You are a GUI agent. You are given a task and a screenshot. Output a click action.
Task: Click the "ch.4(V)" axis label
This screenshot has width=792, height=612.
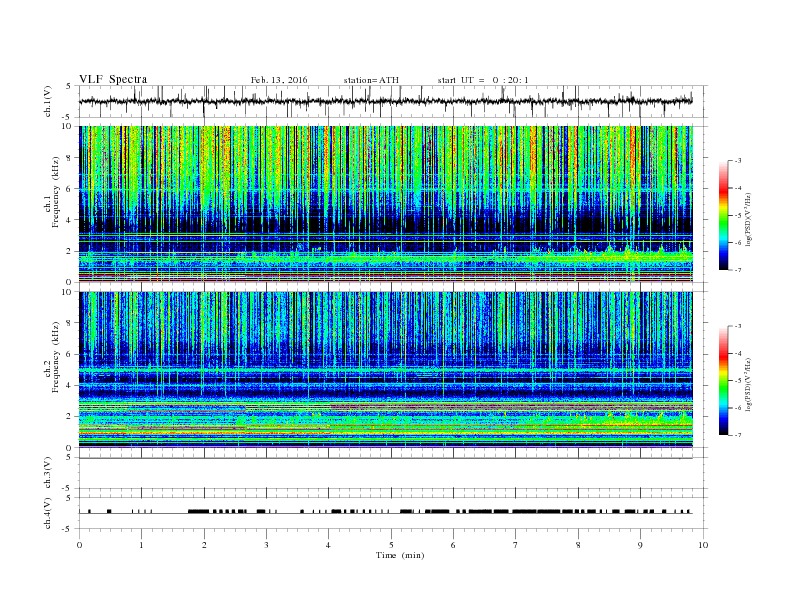tap(48, 514)
